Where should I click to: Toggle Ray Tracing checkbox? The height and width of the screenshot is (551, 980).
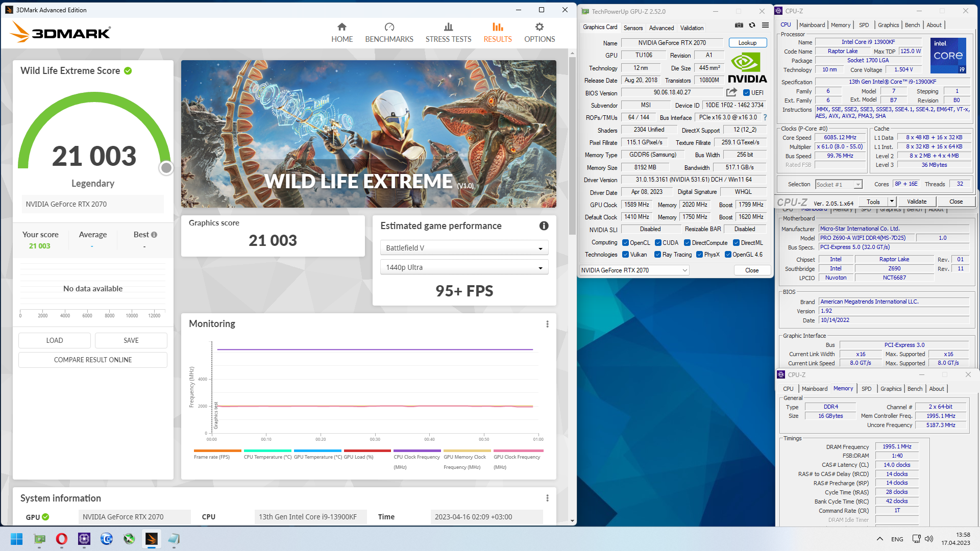[658, 255]
